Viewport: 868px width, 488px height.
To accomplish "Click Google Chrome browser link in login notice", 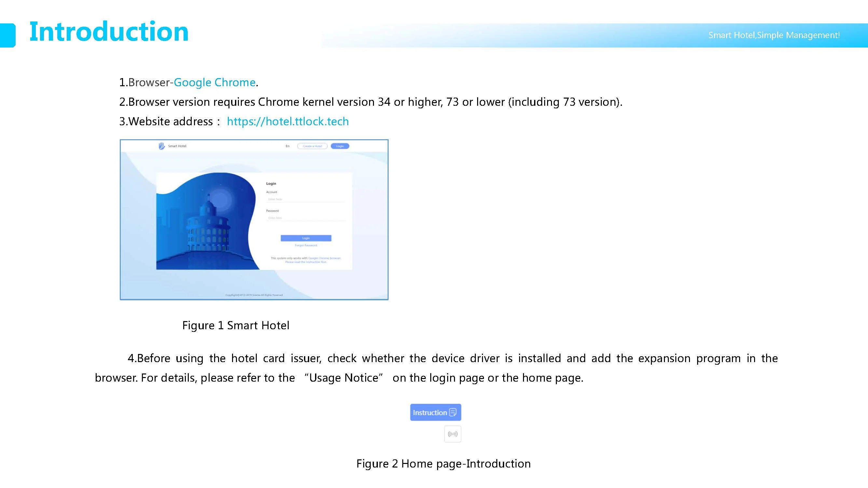I will click(x=324, y=258).
